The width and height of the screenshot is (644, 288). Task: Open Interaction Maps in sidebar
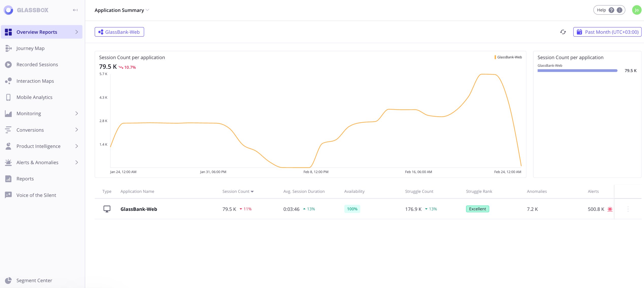[x=35, y=81]
